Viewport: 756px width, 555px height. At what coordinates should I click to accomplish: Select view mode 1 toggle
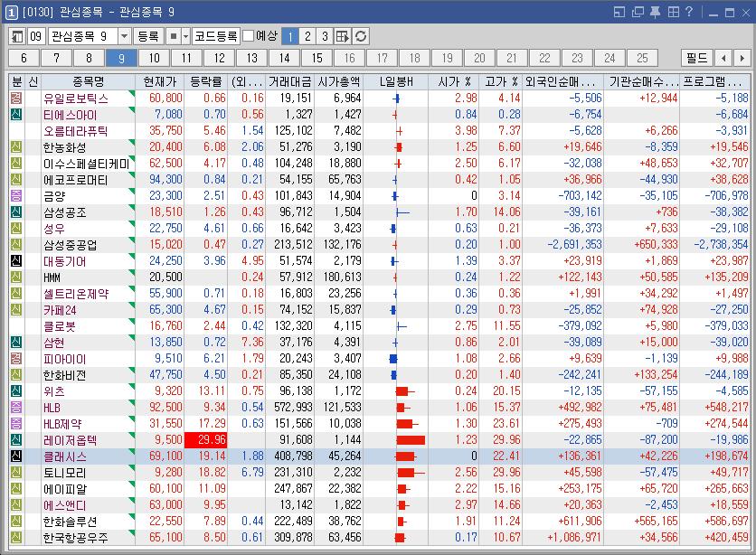pos(289,37)
